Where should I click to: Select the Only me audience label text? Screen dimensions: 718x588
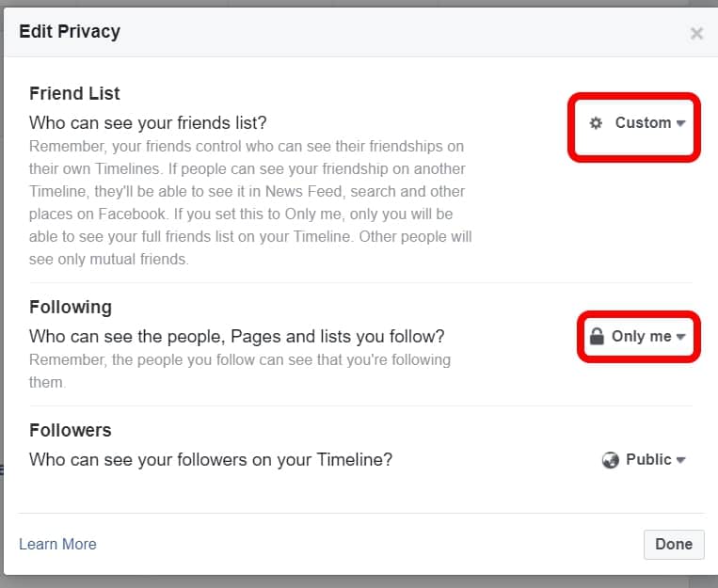[x=641, y=336]
